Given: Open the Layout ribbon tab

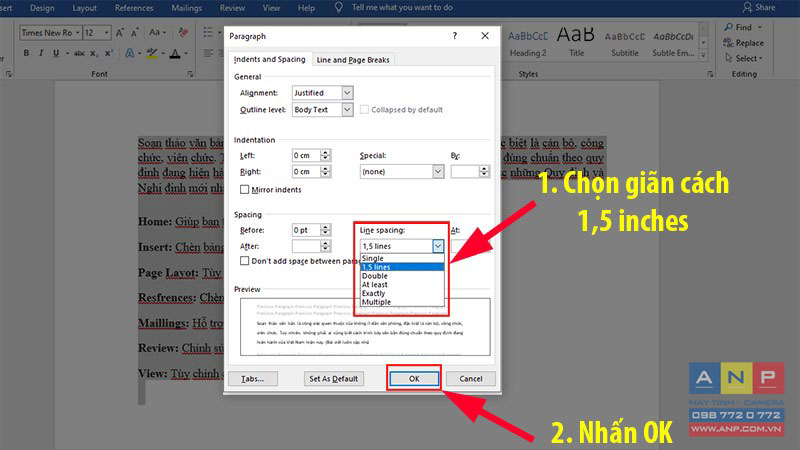Looking at the screenshot, I should coord(84,8).
